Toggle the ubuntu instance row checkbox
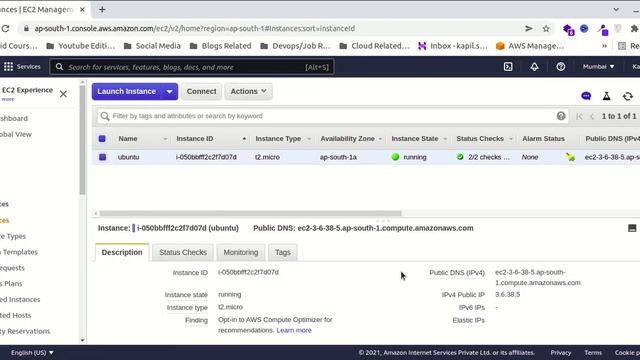The width and height of the screenshot is (640, 360). pyautogui.click(x=102, y=157)
